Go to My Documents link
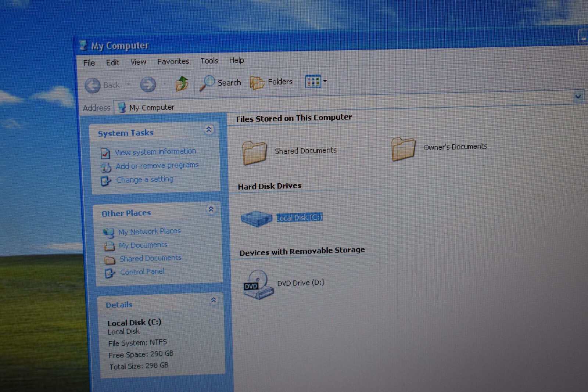This screenshot has width=588, height=392. tap(143, 245)
